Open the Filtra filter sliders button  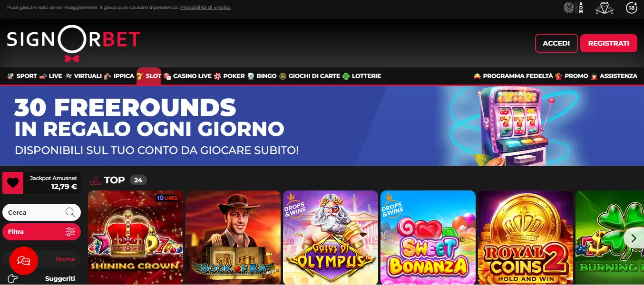point(41,232)
